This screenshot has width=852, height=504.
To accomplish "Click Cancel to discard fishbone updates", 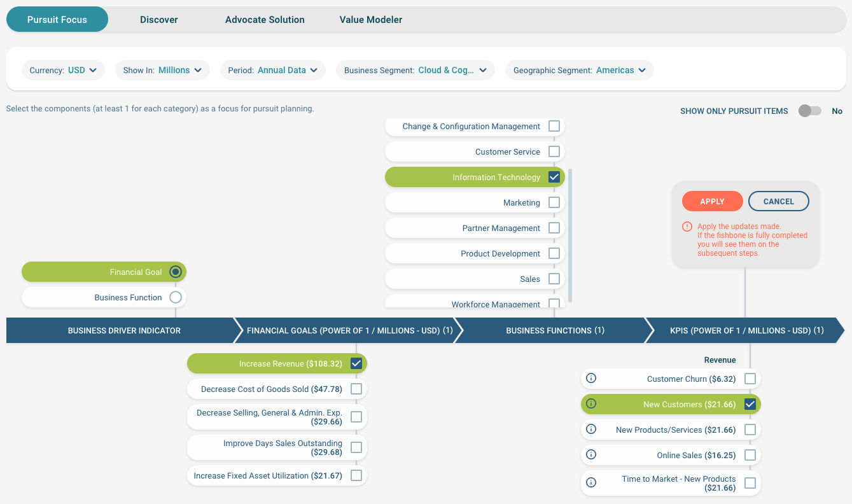I will [778, 200].
